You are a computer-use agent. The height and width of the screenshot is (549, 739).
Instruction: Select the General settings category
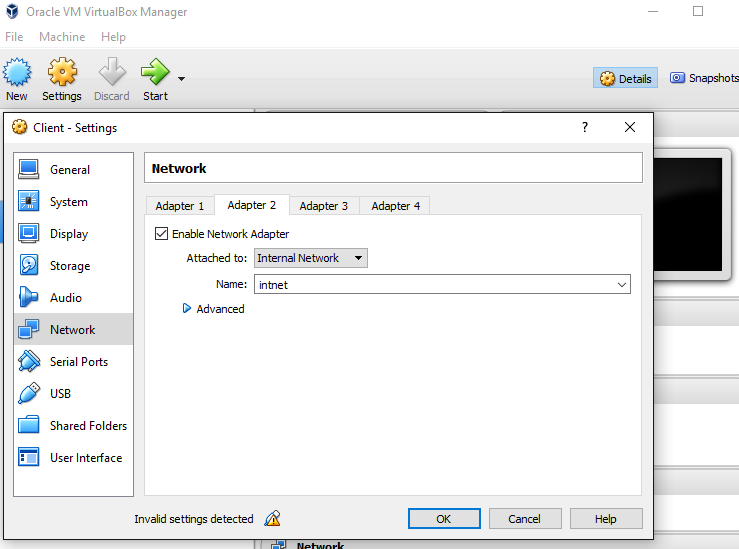74,170
